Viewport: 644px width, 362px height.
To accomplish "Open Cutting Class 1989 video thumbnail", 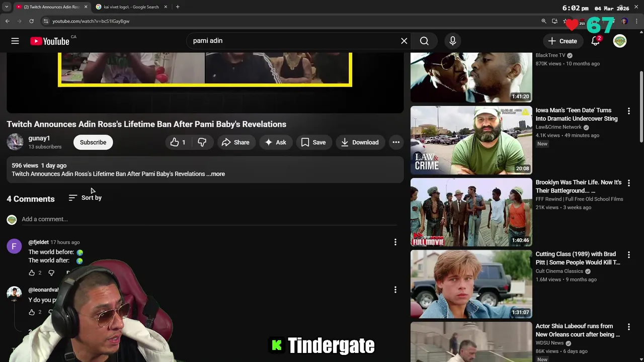I will tap(471, 284).
